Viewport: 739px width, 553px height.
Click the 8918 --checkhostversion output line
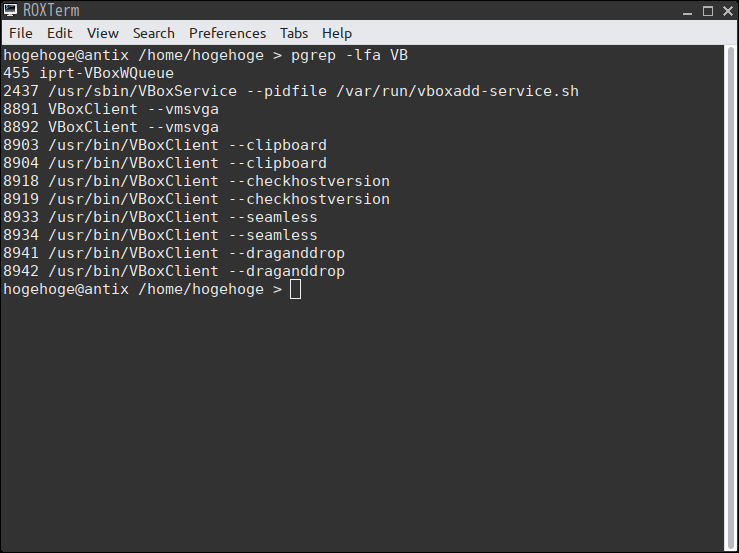coord(197,181)
